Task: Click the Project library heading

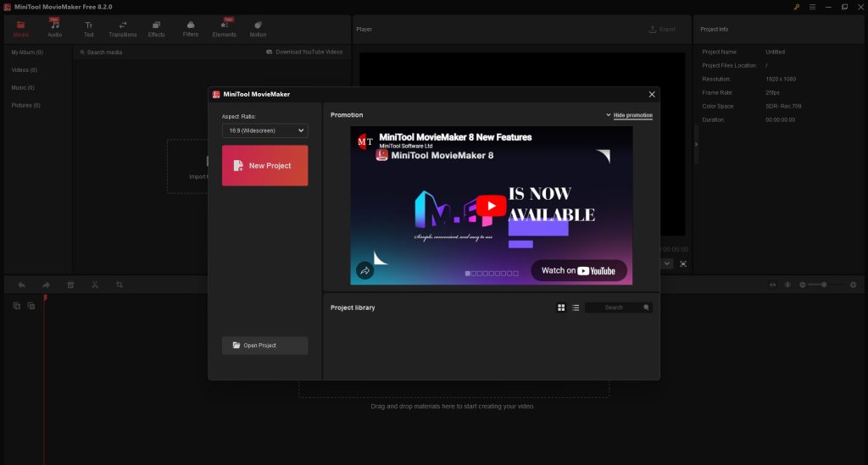Action: point(353,307)
